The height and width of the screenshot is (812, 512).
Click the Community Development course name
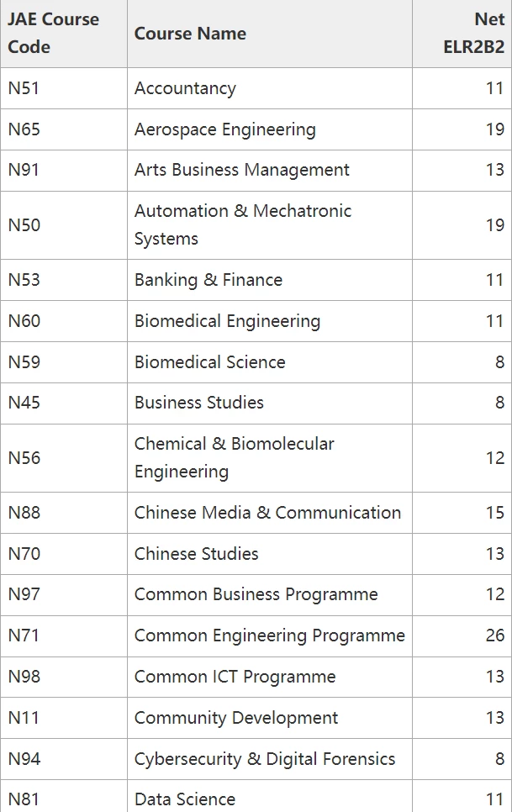(x=236, y=718)
